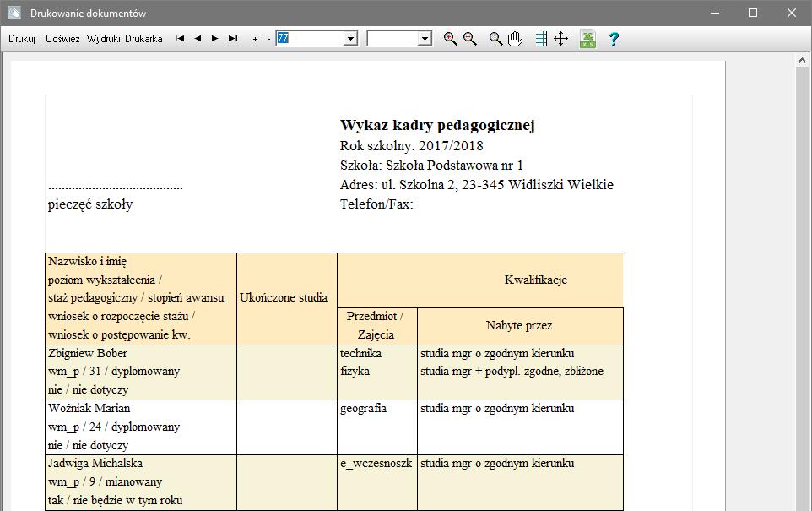Click the address line 'ul. Szkolna 2'
This screenshot has width=812, height=511.
(x=476, y=185)
